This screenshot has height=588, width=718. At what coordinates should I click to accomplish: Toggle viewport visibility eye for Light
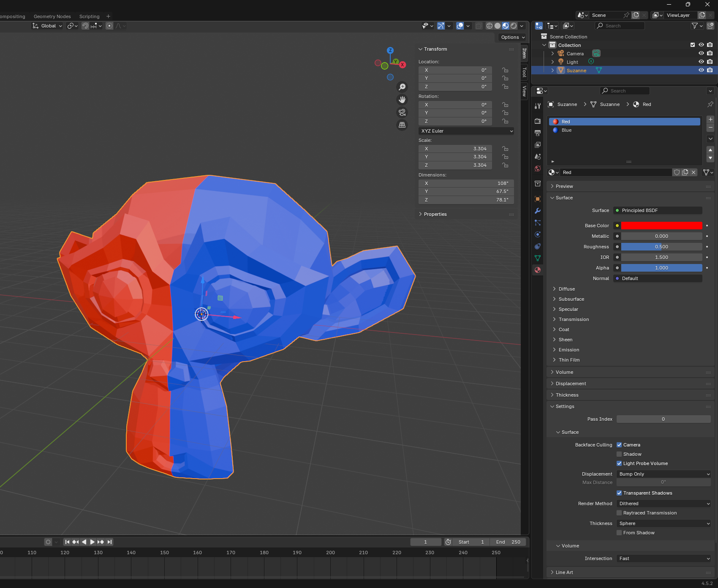coord(701,62)
